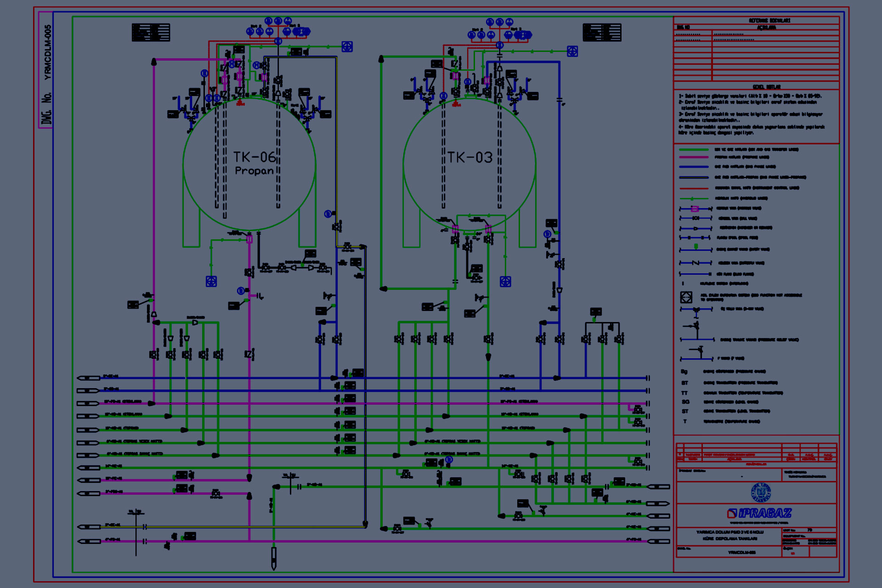Select the ball valve legend symbol
The height and width of the screenshot is (588, 882).
click(695, 218)
